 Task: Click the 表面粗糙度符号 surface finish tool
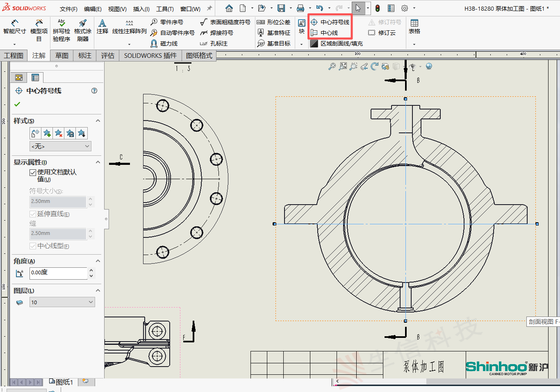[225, 22]
